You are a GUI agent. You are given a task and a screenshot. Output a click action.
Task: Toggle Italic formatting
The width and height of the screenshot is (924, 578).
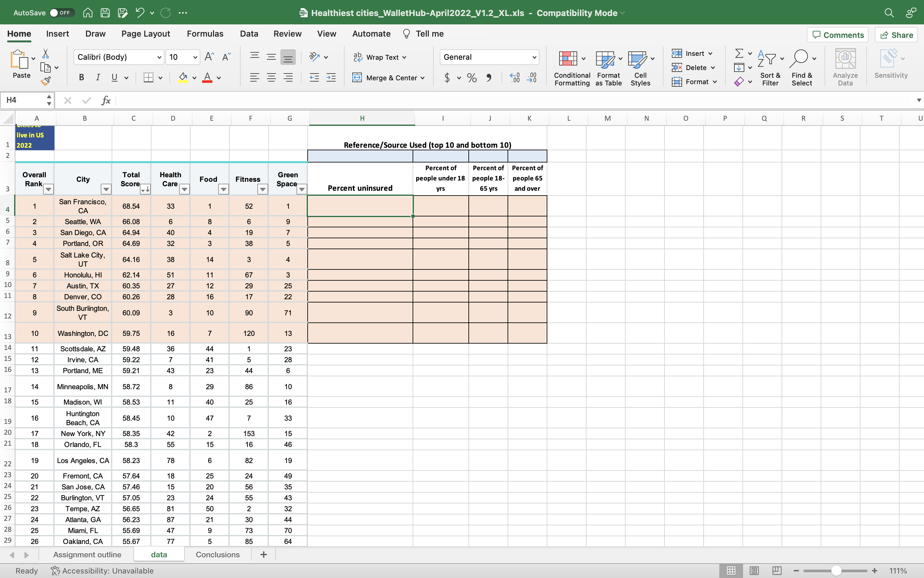click(98, 78)
